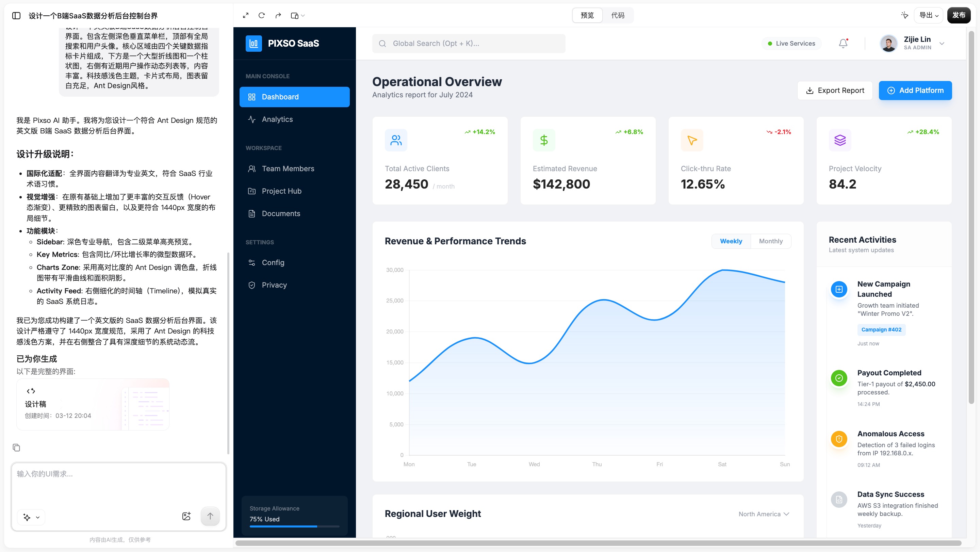Click the Revenue & Performance Trends title
The image size is (980, 552).
455,241
